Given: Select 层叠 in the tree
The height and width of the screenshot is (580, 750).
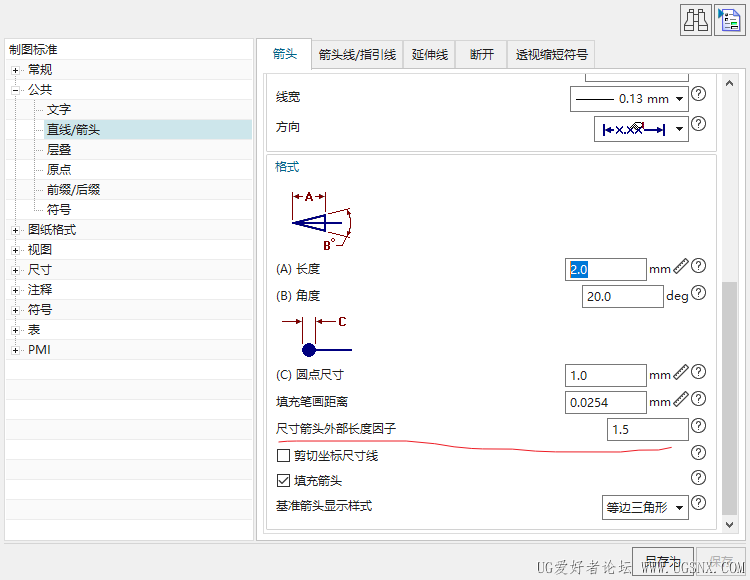Looking at the screenshot, I should tap(59, 150).
